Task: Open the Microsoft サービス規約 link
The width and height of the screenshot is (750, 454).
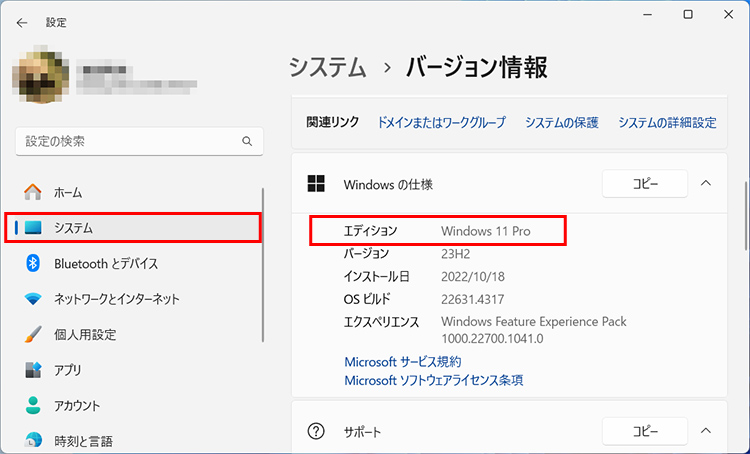Action: 402,361
